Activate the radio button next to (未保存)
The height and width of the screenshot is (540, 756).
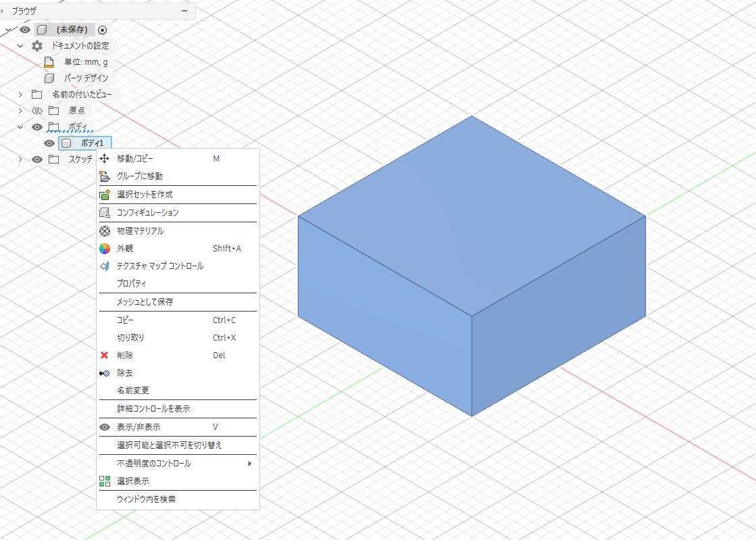tap(103, 30)
